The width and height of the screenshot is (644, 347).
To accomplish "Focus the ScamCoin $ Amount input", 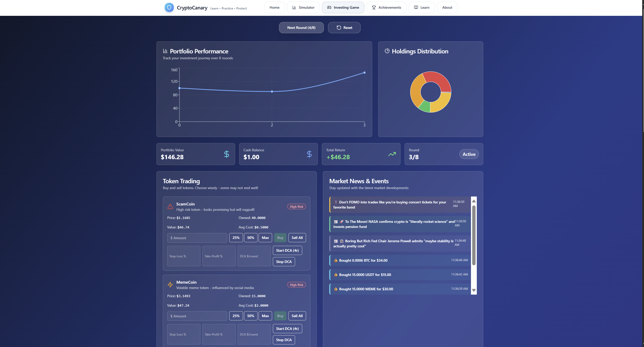I will (x=197, y=238).
